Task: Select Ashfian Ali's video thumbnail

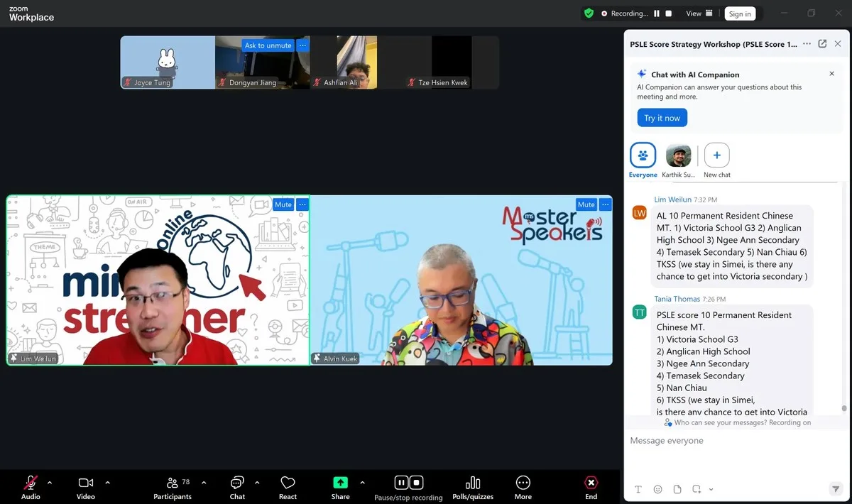Action: pos(357,62)
